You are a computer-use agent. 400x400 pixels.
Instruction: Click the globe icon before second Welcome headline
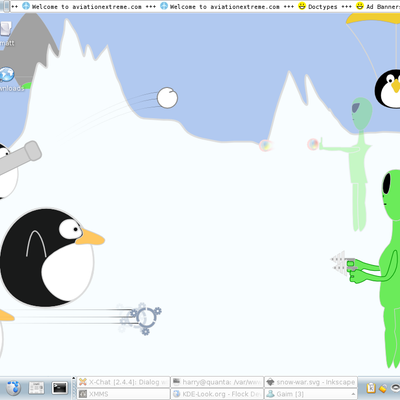[164, 6]
